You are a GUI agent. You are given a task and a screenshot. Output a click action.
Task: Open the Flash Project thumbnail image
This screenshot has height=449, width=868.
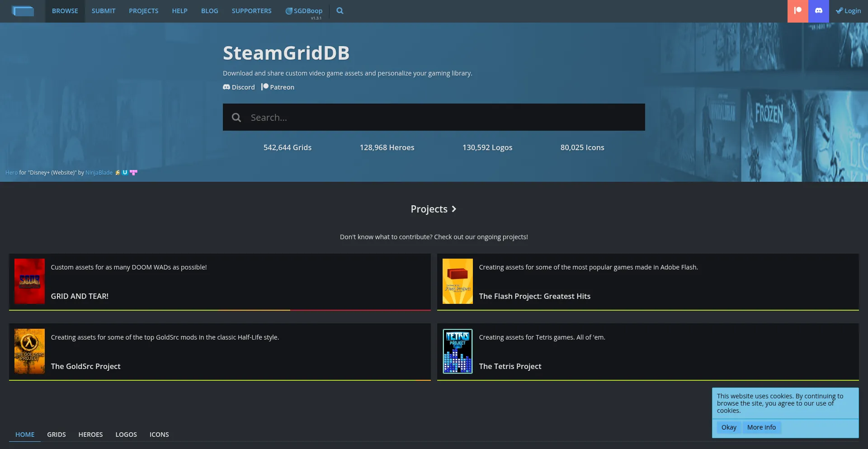tap(458, 281)
